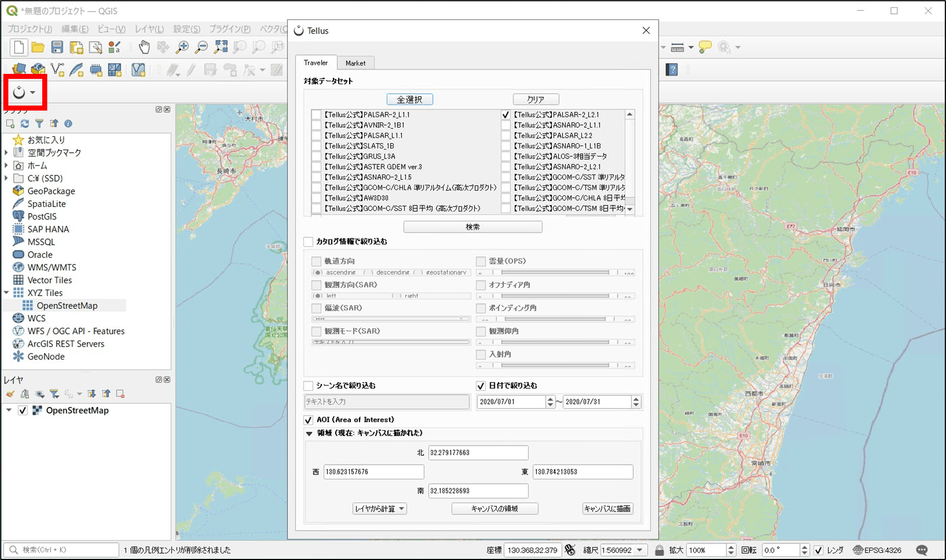Filter the browser panel items

(39, 124)
